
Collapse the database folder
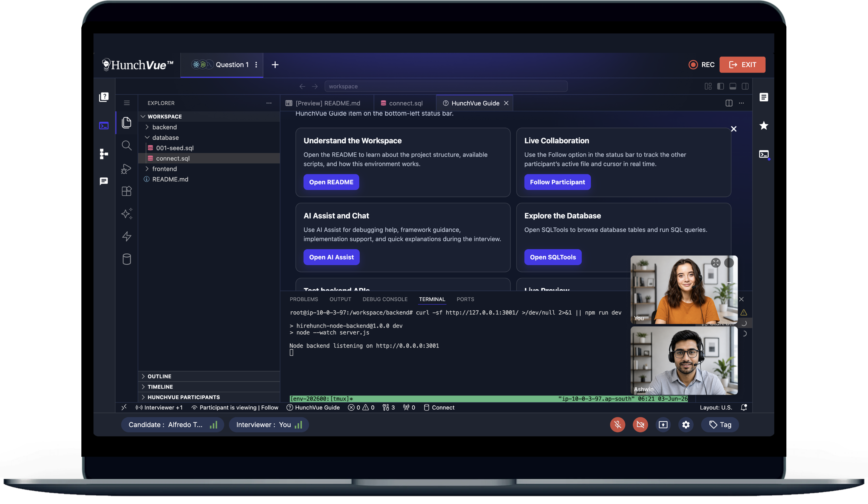209,137
